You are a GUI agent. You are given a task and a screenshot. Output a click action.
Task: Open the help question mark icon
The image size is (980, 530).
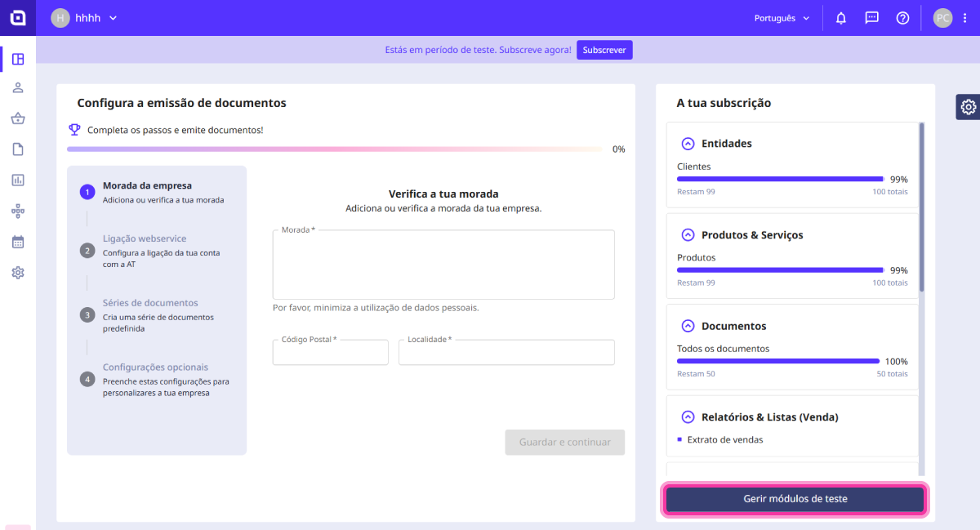point(902,18)
